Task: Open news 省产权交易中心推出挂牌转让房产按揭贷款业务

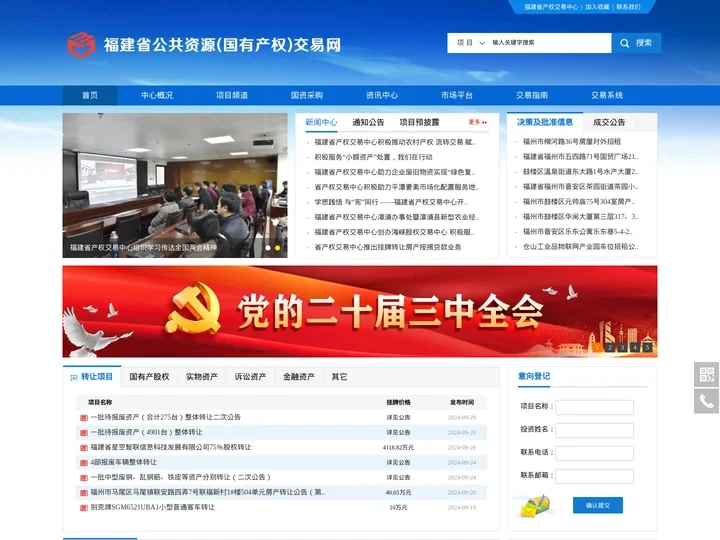Action: tap(388, 247)
